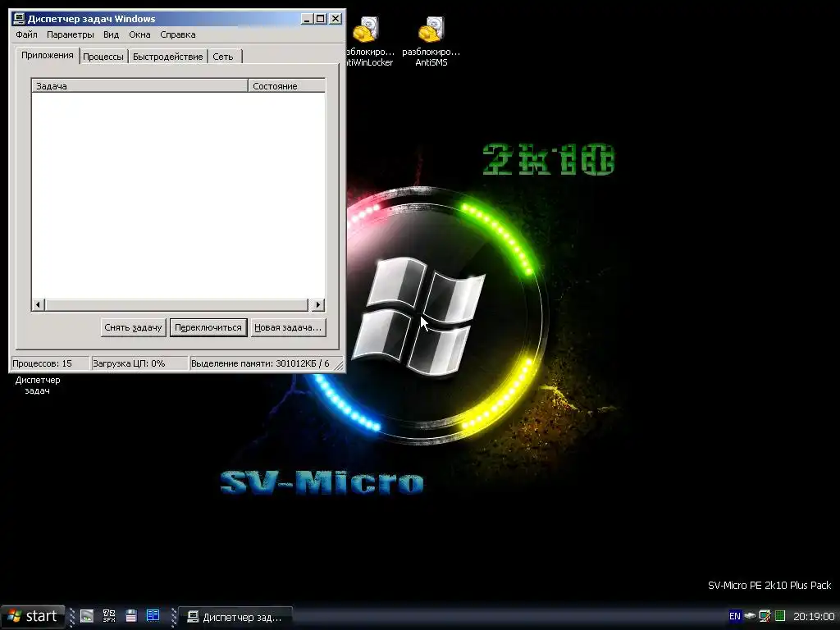Click the Снять задачу button
840x630 pixels.
coord(133,327)
